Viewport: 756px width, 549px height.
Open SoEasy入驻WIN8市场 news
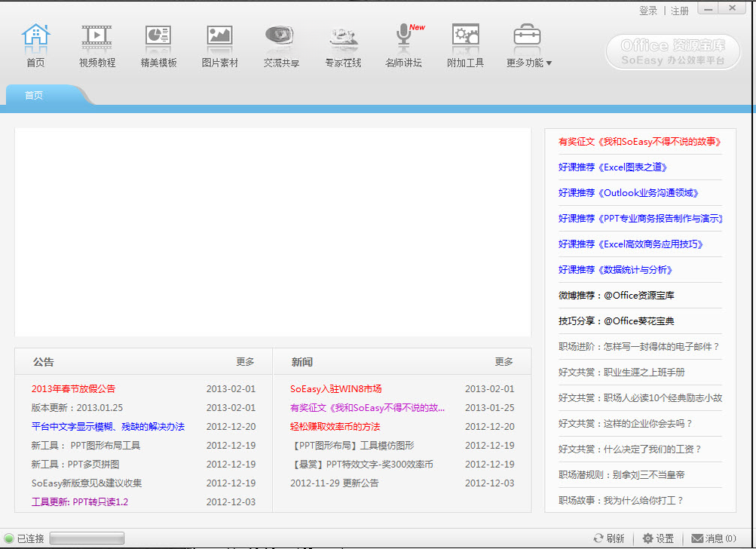pyautogui.click(x=335, y=389)
